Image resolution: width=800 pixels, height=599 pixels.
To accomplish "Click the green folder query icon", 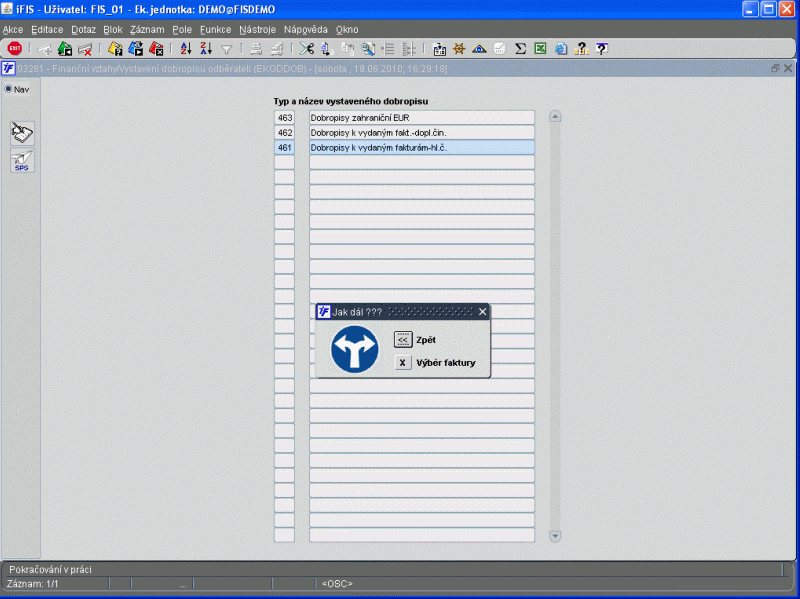I will 65,48.
